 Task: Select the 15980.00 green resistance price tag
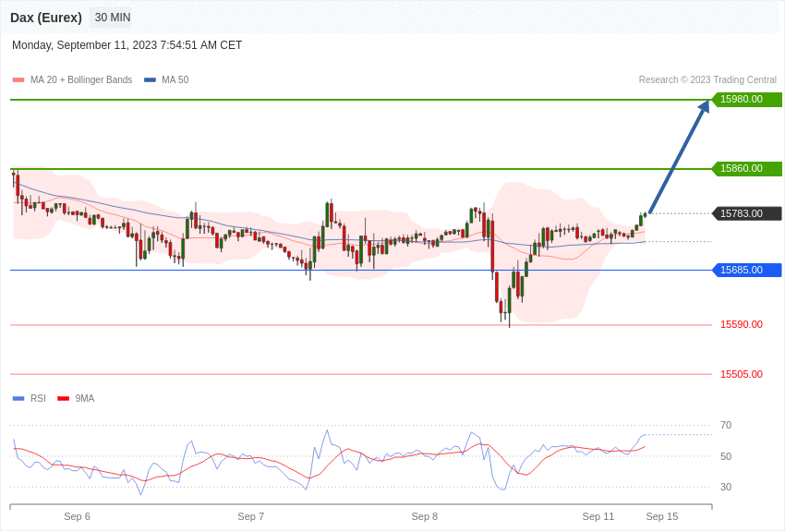pos(746,99)
